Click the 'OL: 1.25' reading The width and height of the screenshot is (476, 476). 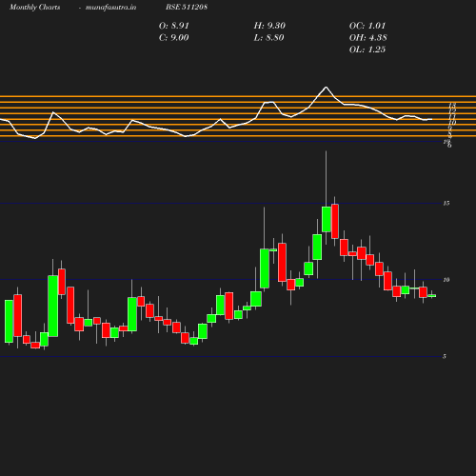pos(367,50)
